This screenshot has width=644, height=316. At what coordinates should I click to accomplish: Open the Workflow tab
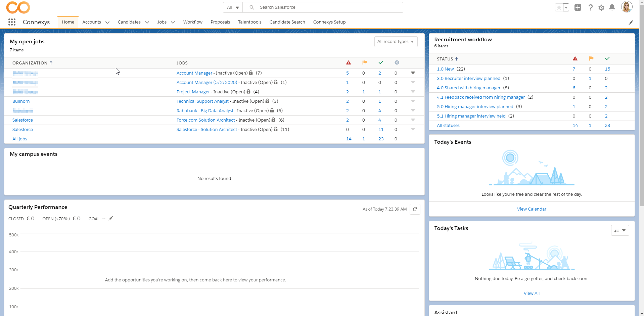click(x=193, y=22)
